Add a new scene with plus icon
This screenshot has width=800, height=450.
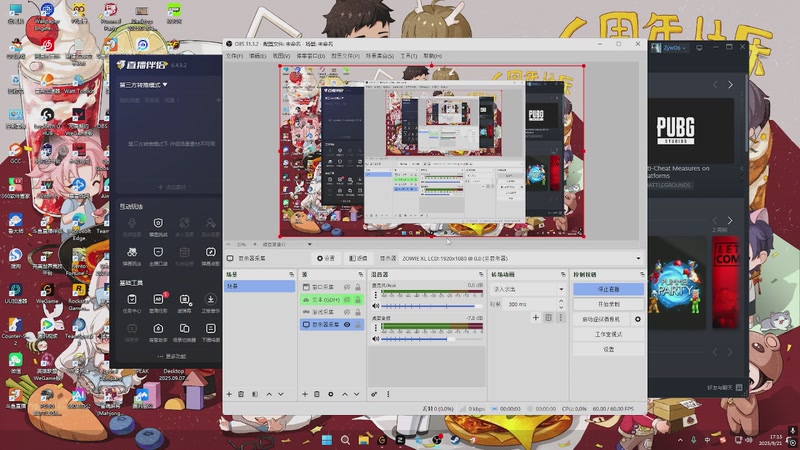[x=229, y=394]
